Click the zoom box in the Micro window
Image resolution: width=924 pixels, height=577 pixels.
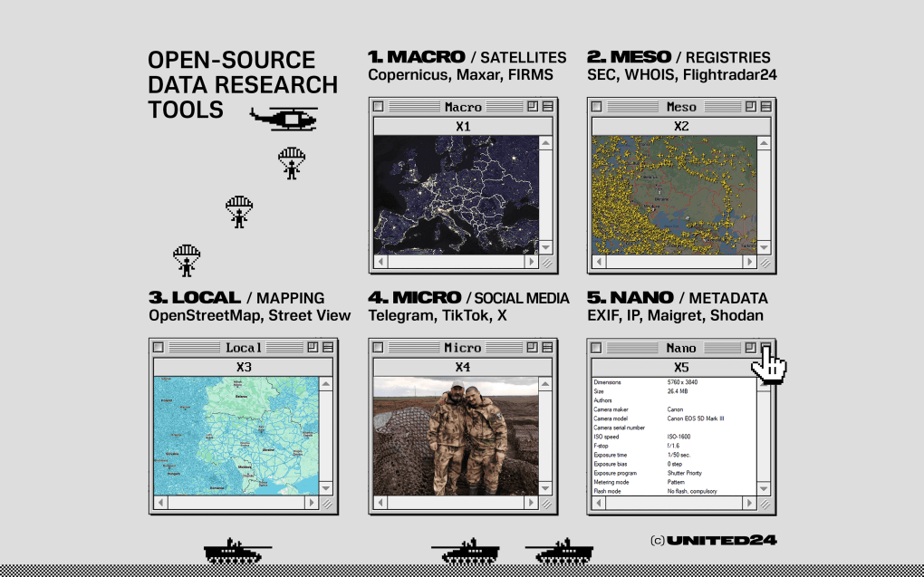[532, 347]
